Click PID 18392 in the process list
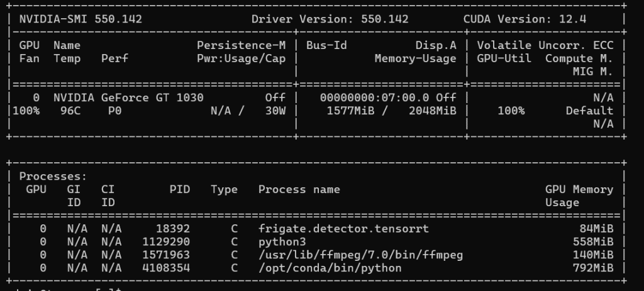 coord(173,229)
